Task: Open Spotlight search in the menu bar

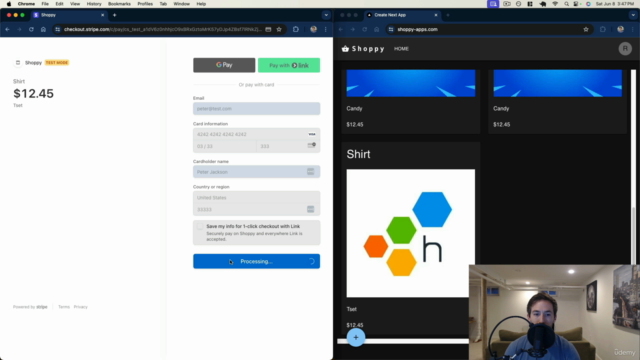Action: point(566,4)
